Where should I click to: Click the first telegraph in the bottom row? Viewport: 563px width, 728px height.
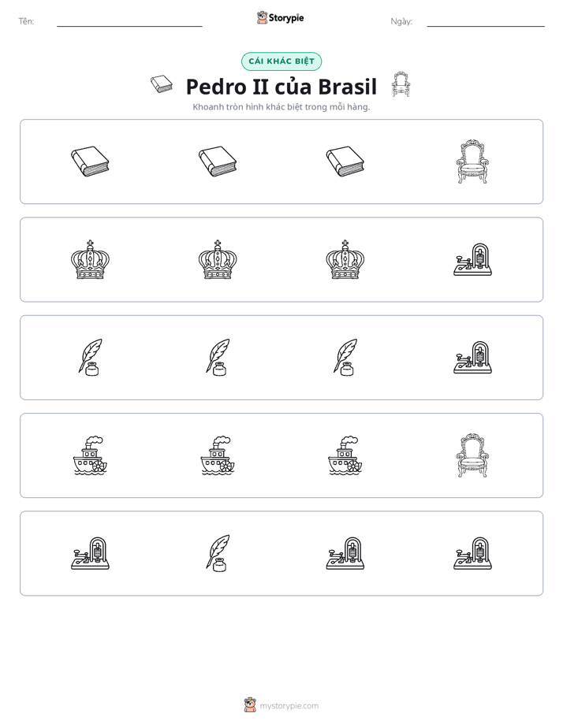coord(90,553)
